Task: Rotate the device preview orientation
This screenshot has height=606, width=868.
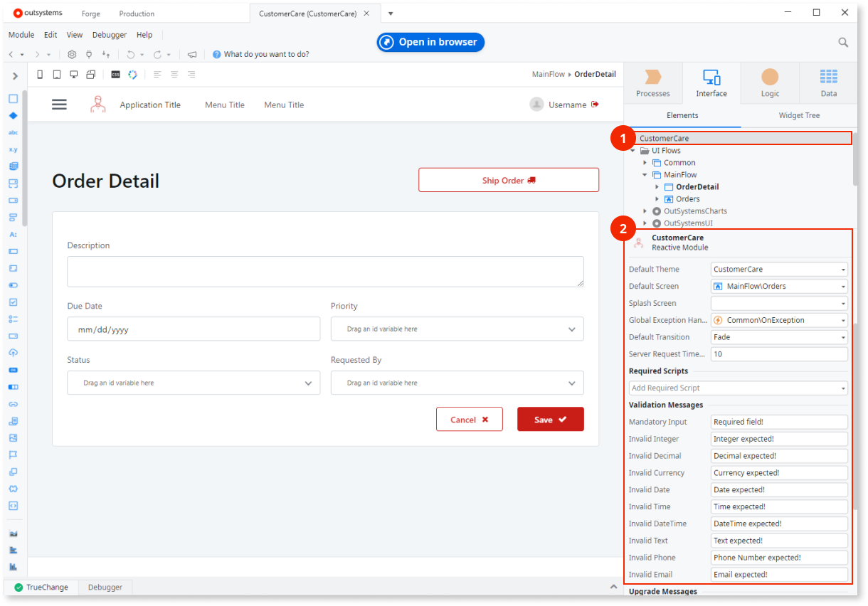Action: point(91,74)
